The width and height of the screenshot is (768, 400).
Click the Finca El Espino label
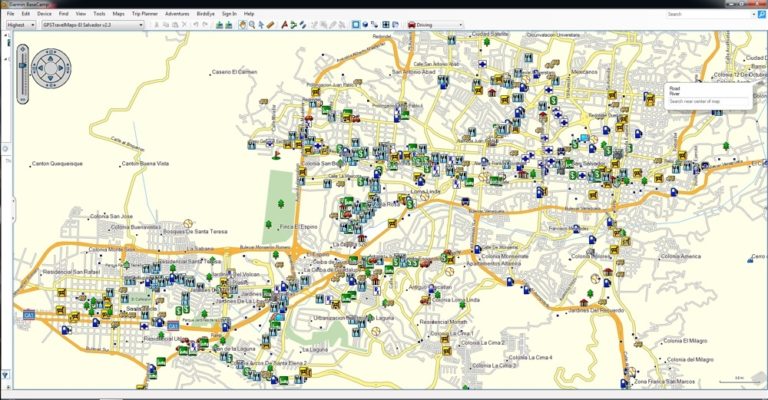(x=298, y=227)
